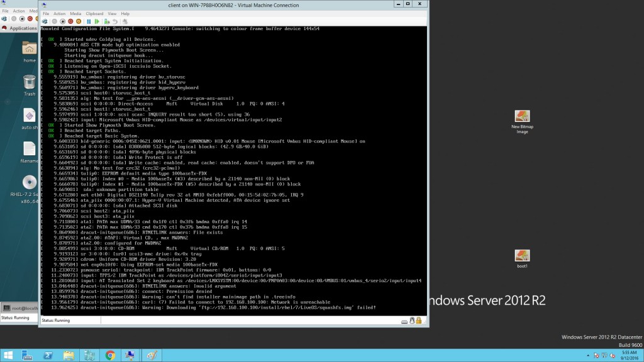Show hidden system tray icons
This screenshot has width=644, height=362.
(588, 356)
